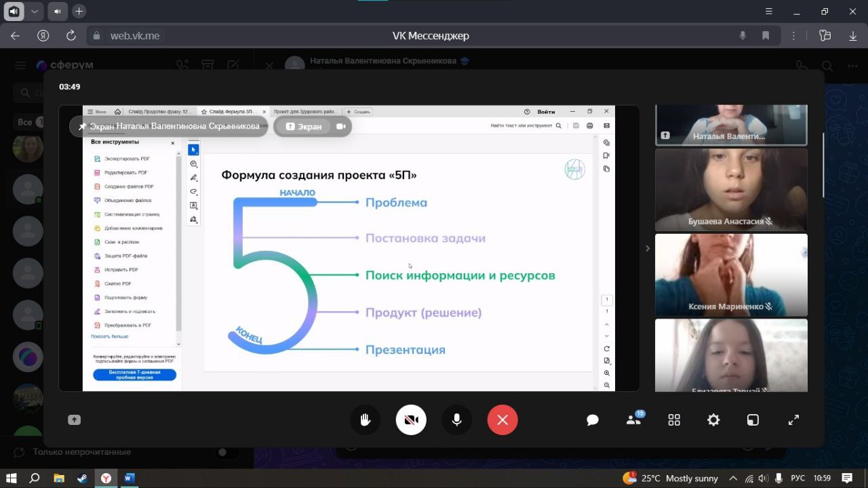This screenshot has width=868, height=488.
Task: Select the active tab with speaker icon
Action: click(x=13, y=12)
